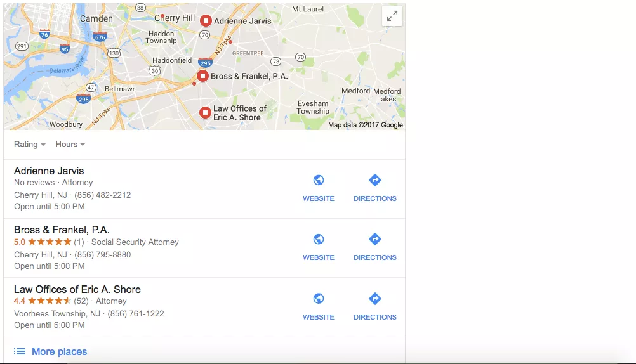Click the More places list icon
Viewport: 636px width, 364px height.
[x=20, y=351]
